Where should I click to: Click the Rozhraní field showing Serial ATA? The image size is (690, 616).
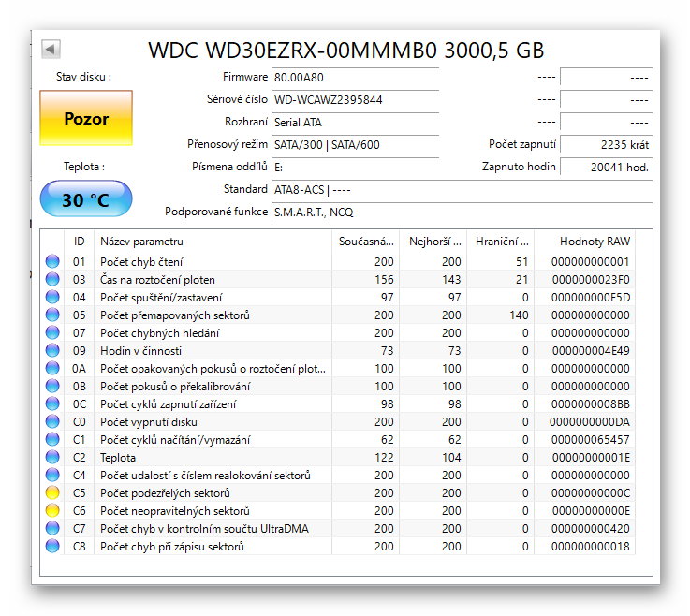[356, 123]
